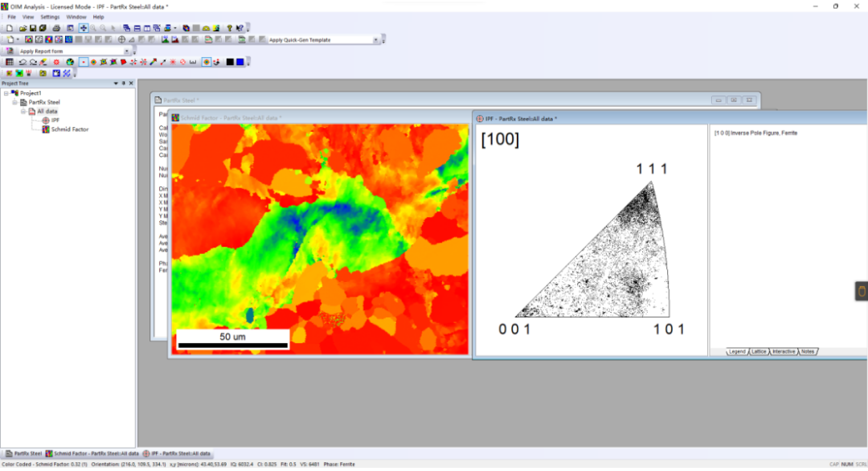Click the black color swatch in the toolbar
The image size is (868, 471).
230,62
